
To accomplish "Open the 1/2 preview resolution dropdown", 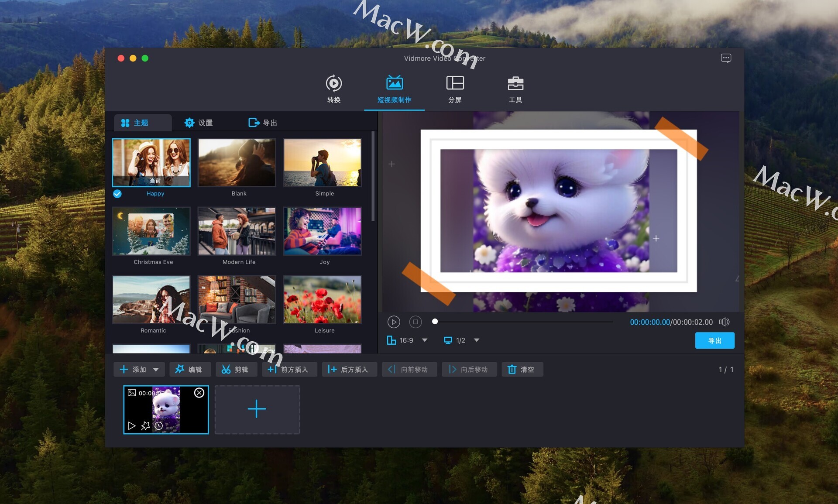I will tap(462, 340).
